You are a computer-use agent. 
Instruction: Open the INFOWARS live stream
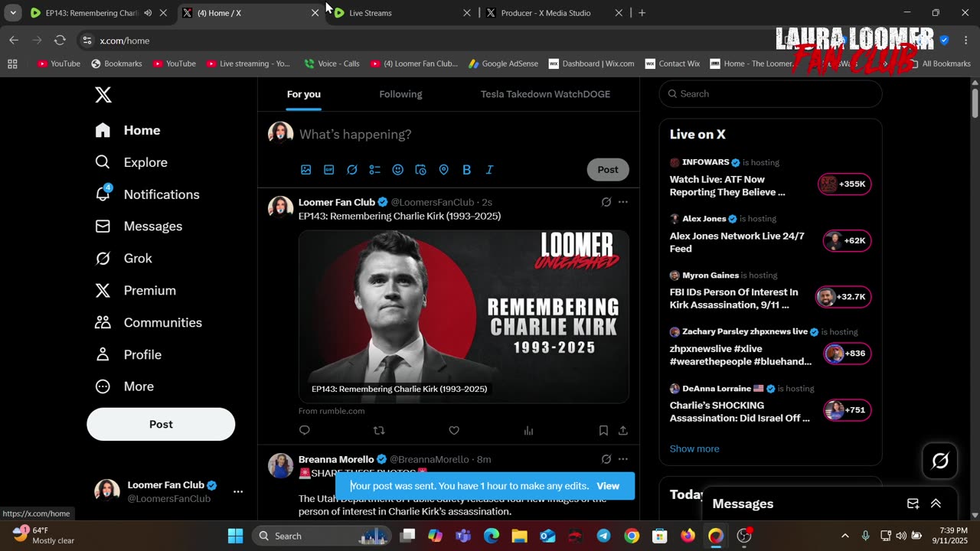tap(770, 178)
